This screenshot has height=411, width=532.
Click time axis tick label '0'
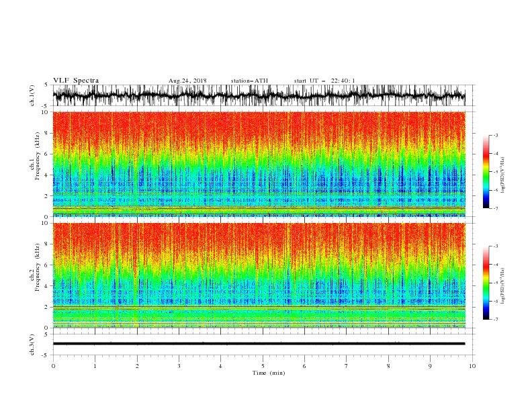(x=53, y=366)
